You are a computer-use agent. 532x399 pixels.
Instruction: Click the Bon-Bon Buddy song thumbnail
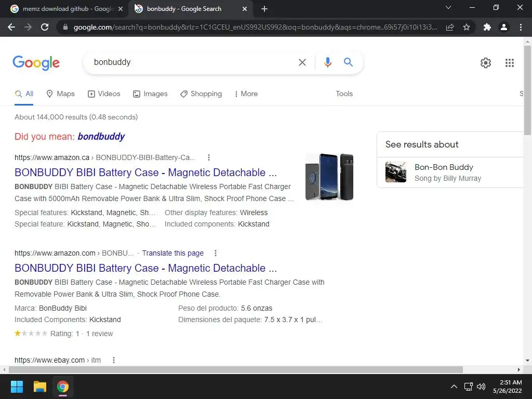[x=395, y=172]
